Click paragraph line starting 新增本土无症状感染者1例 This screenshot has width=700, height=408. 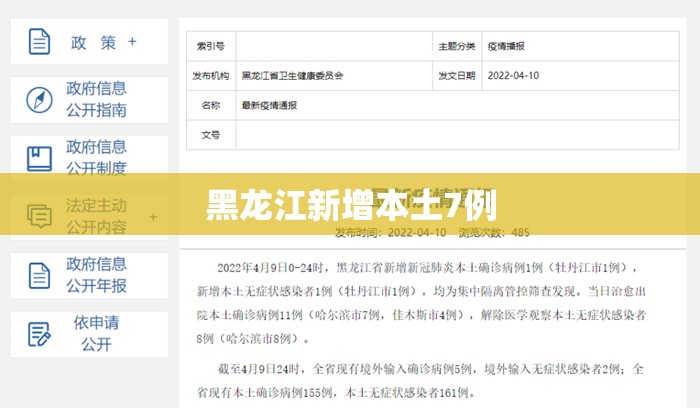point(421,291)
